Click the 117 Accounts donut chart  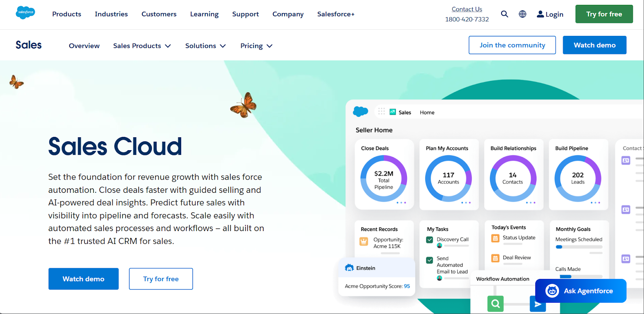pos(448,178)
